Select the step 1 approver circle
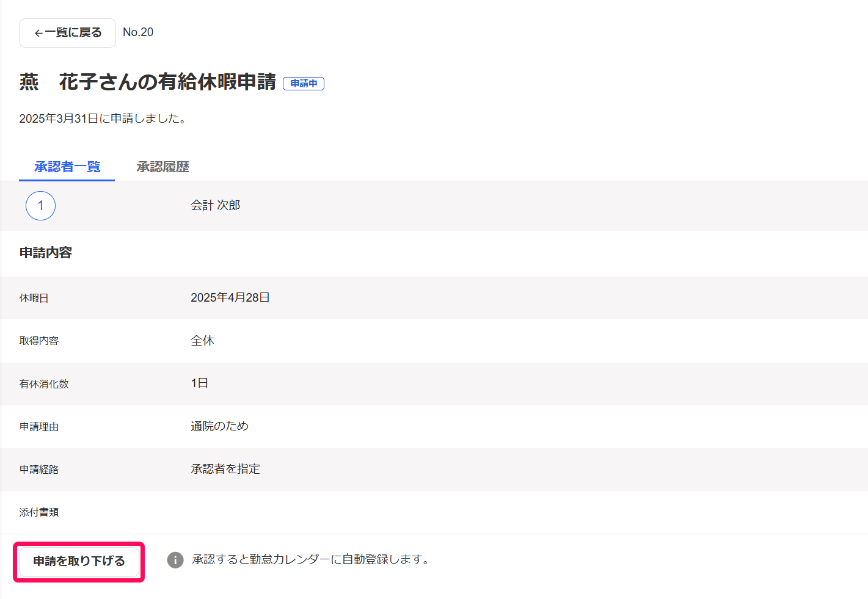 [x=40, y=206]
